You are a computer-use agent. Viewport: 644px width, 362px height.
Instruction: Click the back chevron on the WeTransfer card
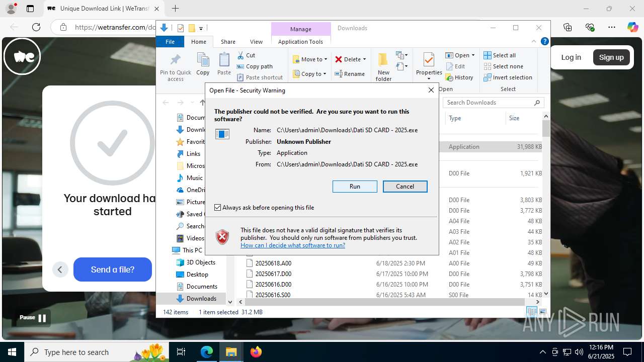(60, 269)
